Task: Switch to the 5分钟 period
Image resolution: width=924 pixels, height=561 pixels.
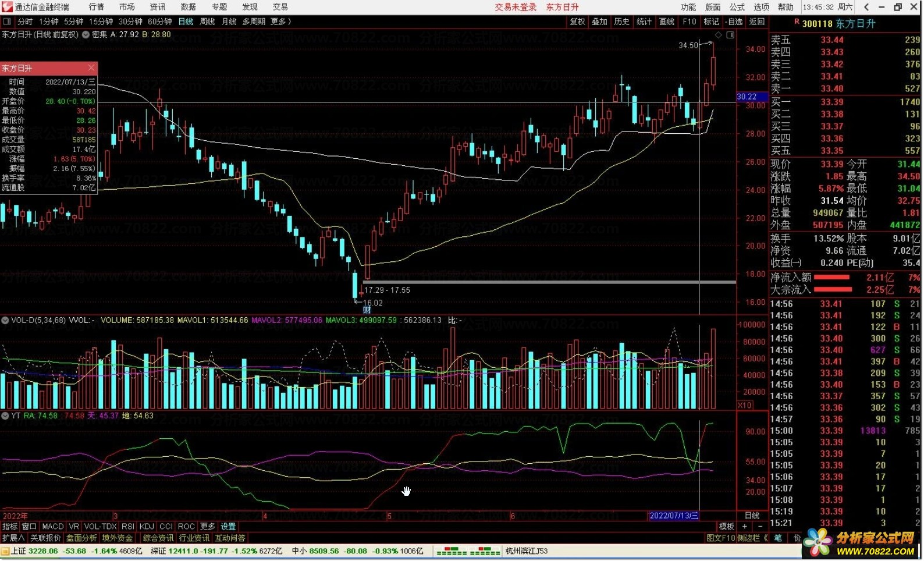Action: click(x=74, y=22)
